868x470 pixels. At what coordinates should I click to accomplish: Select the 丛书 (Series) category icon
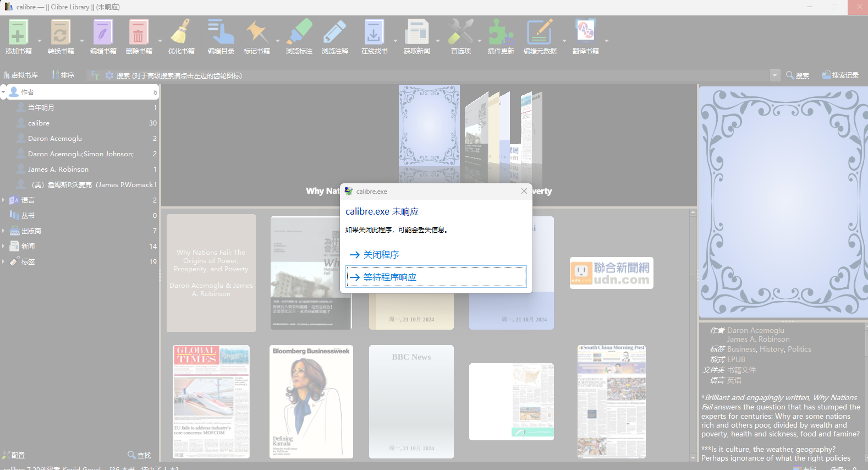[x=14, y=215]
